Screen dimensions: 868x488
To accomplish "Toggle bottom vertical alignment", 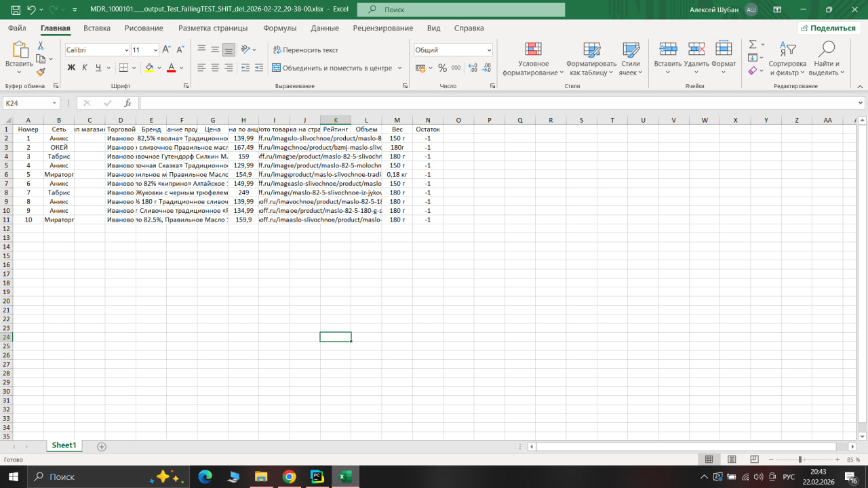I will coord(229,49).
